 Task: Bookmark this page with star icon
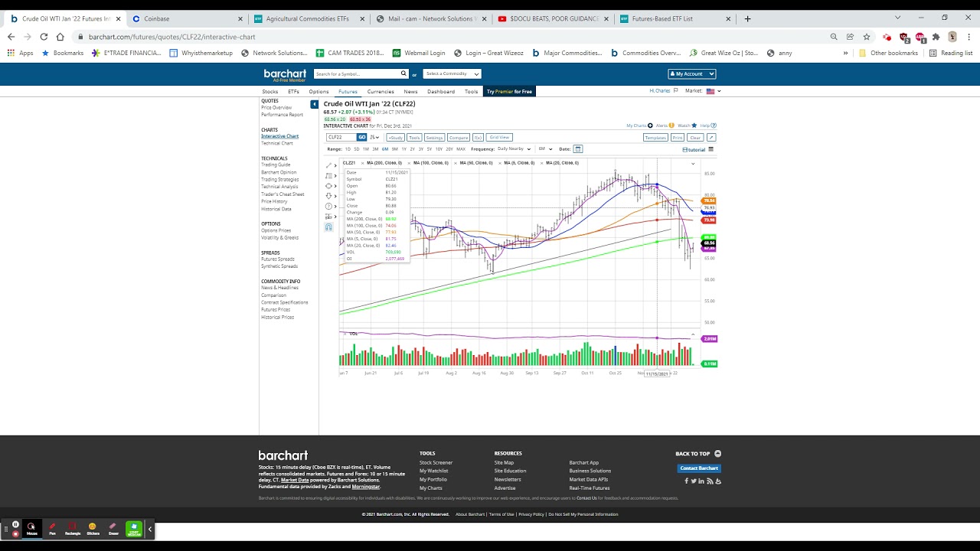[x=867, y=37]
